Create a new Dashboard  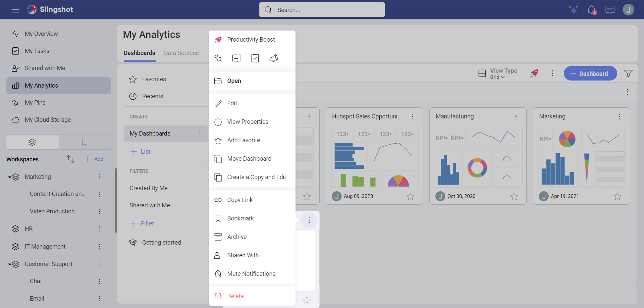[590, 73]
